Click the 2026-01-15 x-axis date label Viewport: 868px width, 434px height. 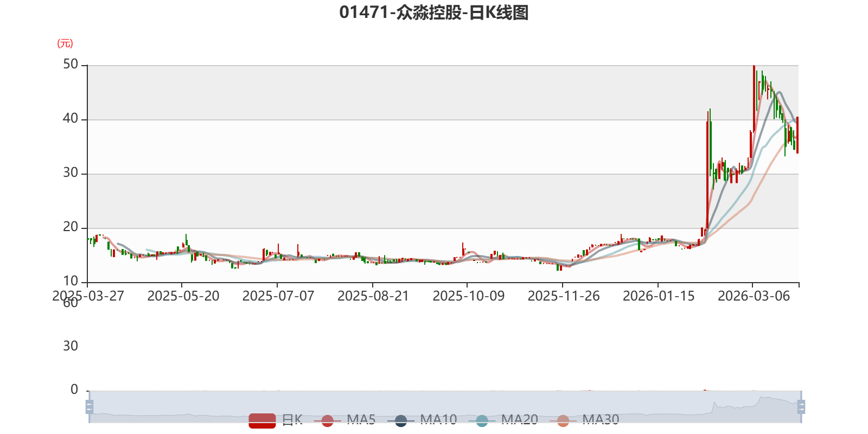pos(659,296)
